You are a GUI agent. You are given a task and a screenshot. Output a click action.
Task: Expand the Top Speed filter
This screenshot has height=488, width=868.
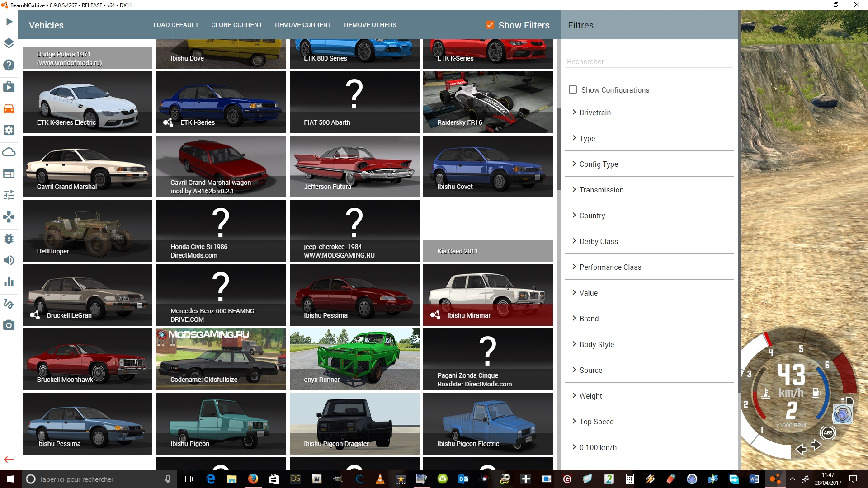649,422
